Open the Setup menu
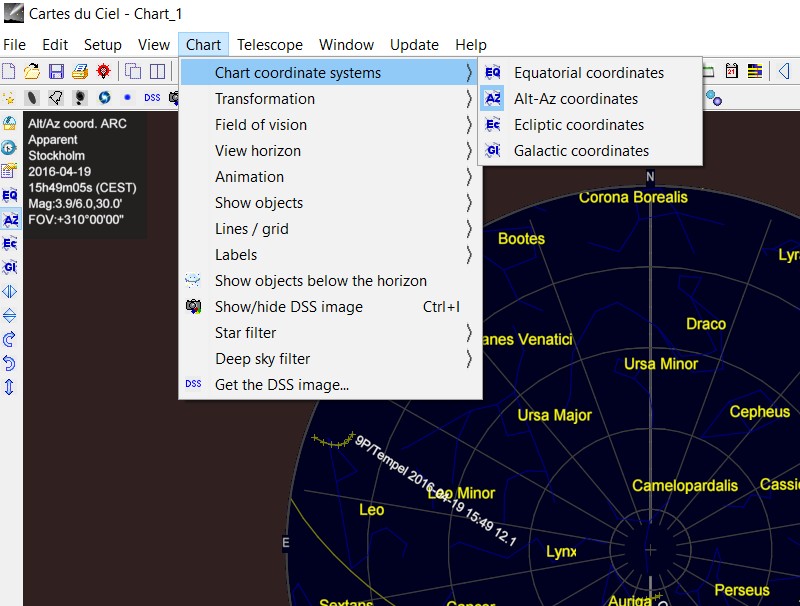The width and height of the screenshot is (800, 606). (103, 45)
